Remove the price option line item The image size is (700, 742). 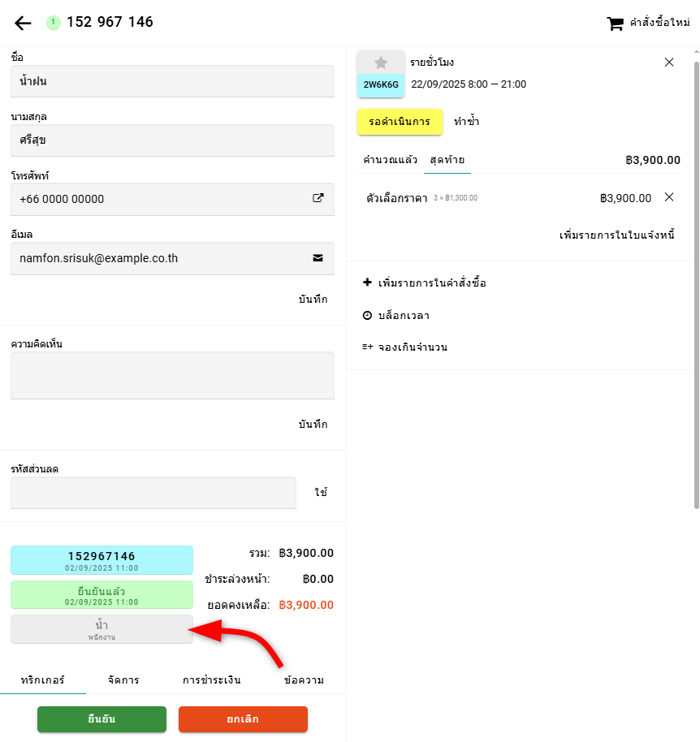click(x=669, y=197)
